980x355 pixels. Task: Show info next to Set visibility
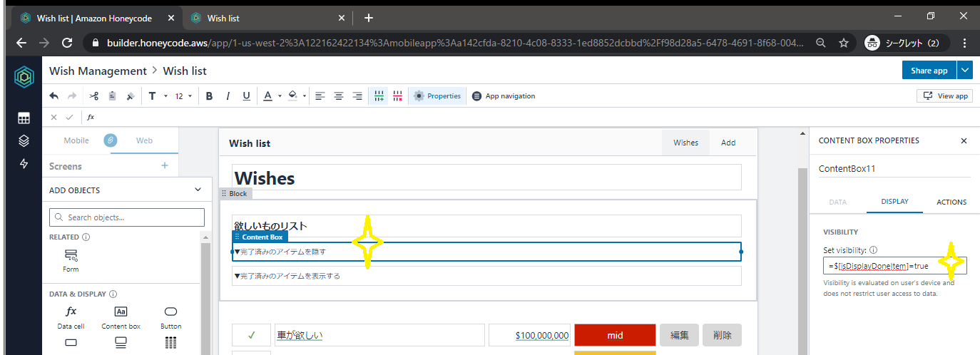[874, 250]
